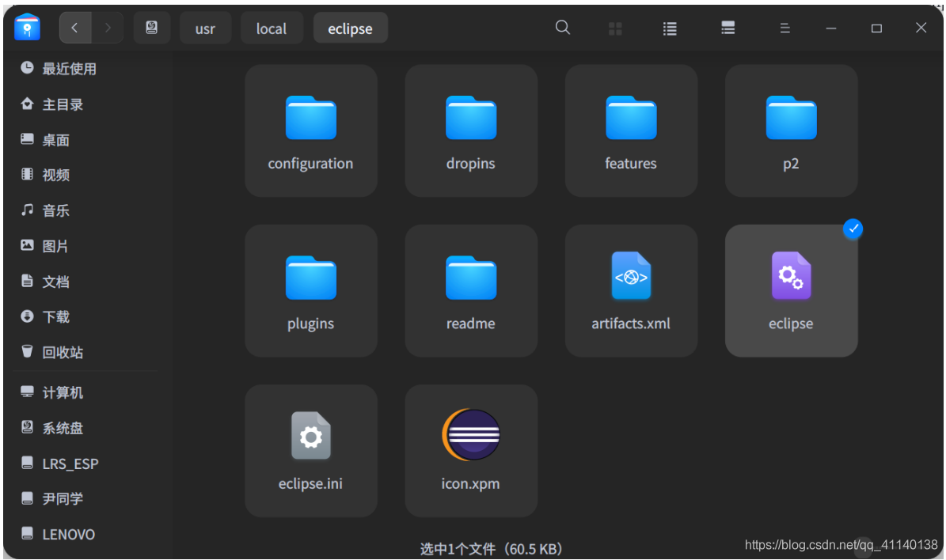Navigate to the local breadcrumb
946x560 pixels.
pos(272,28)
